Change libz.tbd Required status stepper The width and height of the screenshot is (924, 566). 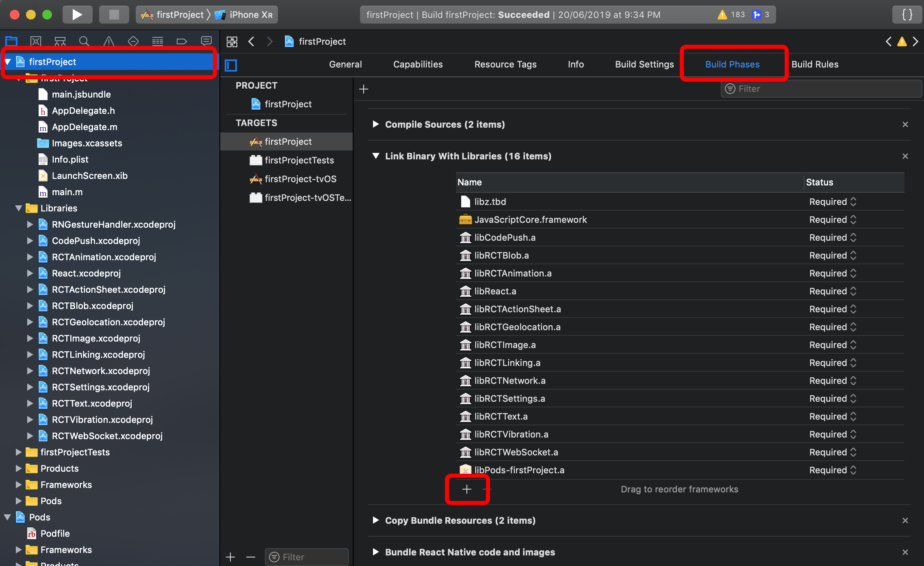coord(853,202)
